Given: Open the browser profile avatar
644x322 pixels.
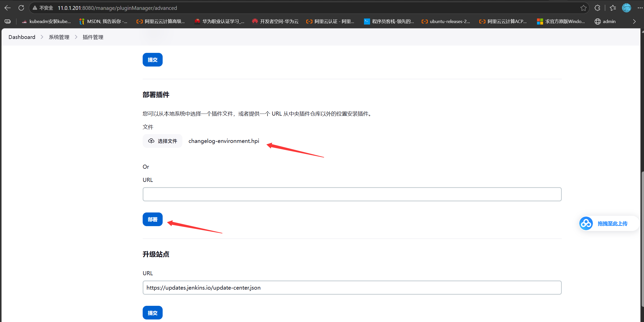Looking at the screenshot, I should (x=627, y=8).
